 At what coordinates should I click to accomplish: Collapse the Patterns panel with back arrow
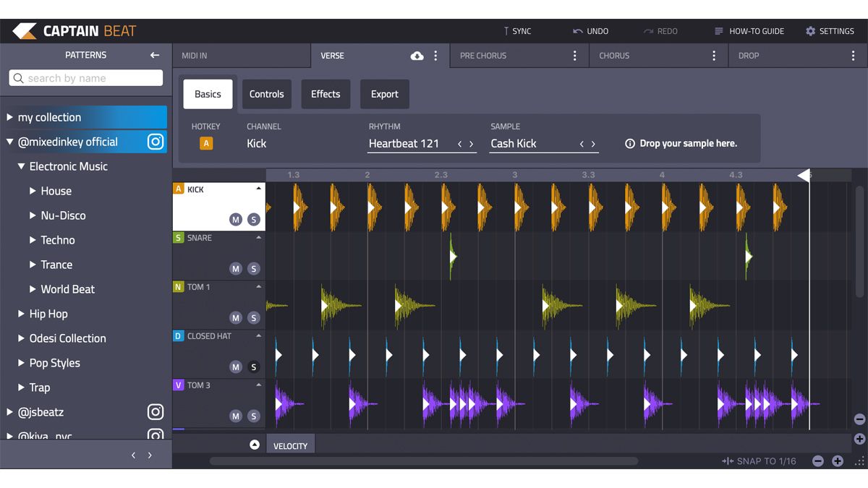155,55
